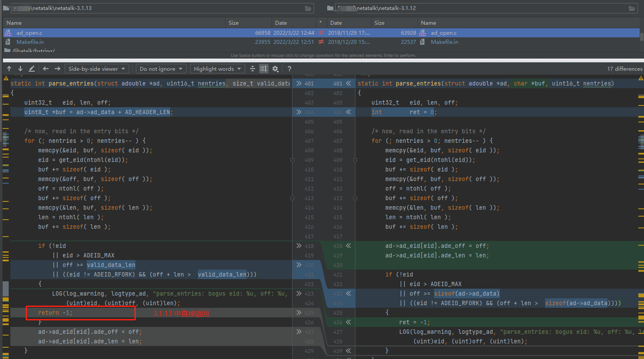Apply right change at line 418
Image resolution: width=644 pixels, height=359 pixels.
348,246
